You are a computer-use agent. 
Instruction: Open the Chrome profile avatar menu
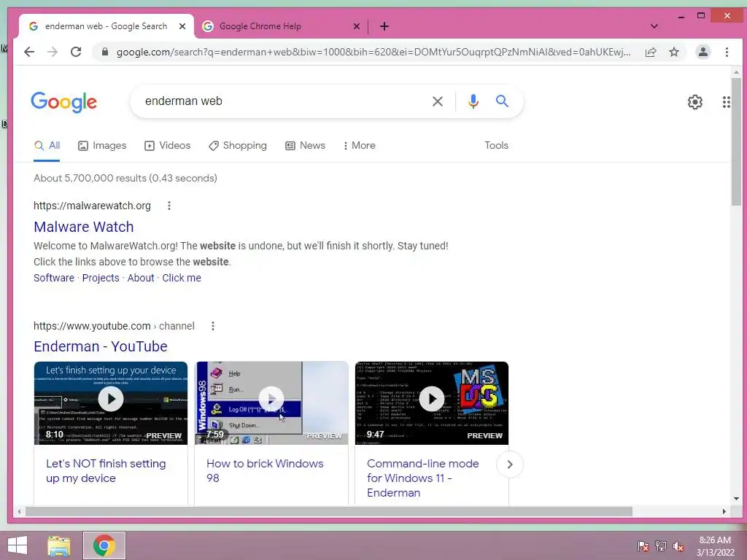tap(703, 52)
